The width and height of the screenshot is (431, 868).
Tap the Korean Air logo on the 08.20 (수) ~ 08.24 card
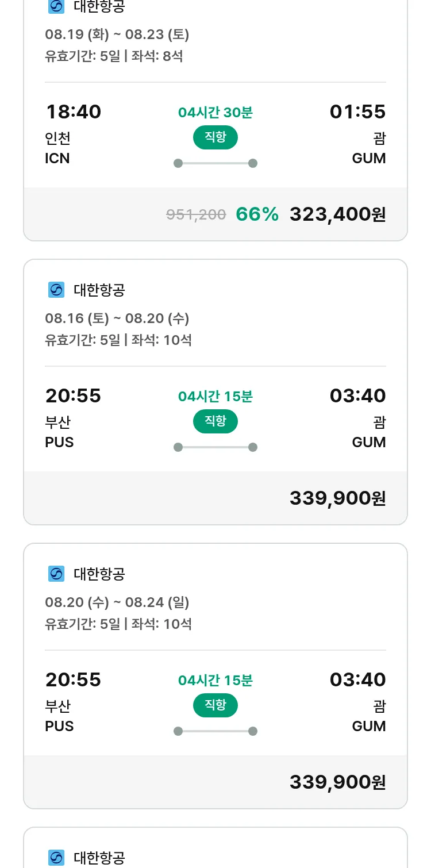coord(56,574)
